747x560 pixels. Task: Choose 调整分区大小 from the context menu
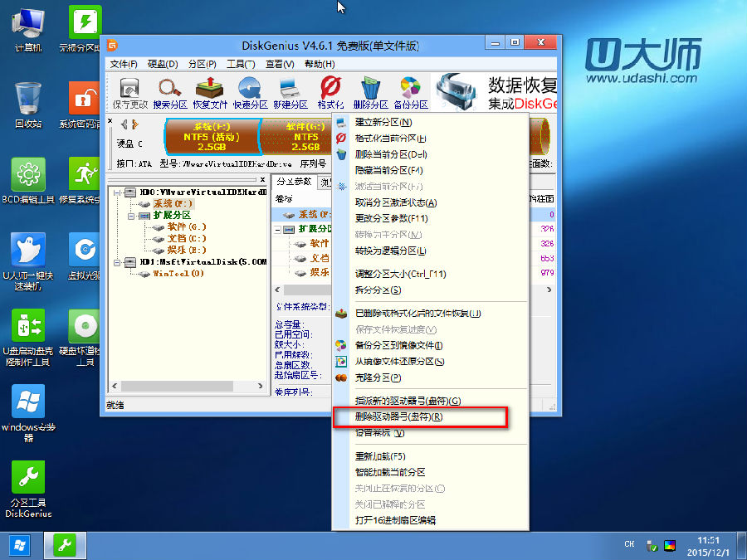401,274
